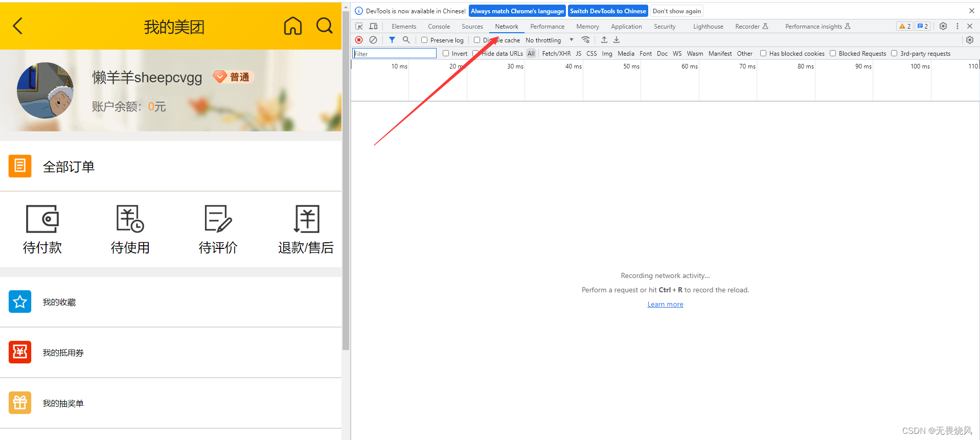Open the home icon in Meituan header
Viewport: 980px width, 440px height.
point(293,26)
